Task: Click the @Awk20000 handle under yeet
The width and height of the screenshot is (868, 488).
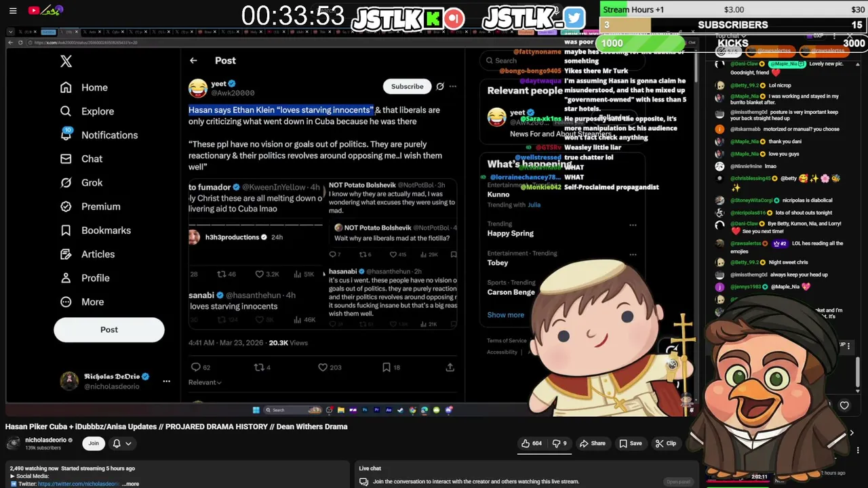Action: click(233, 93)
